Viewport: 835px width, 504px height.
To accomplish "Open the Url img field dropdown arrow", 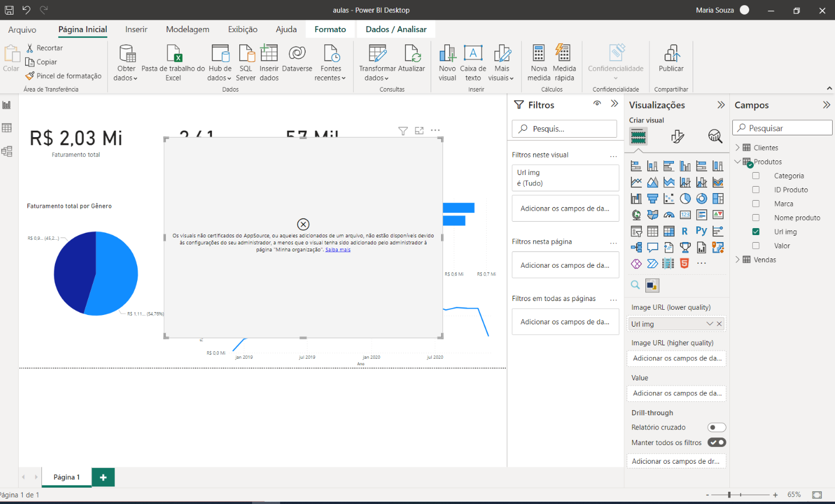I will pos(710,324).
